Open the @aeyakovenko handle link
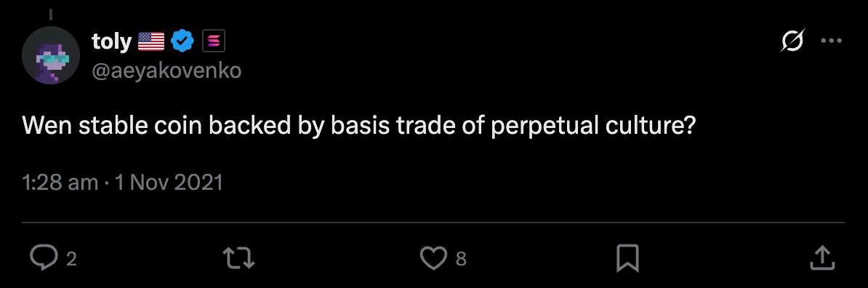This screenshot has height=288, width=868. [x=166, y=71]
